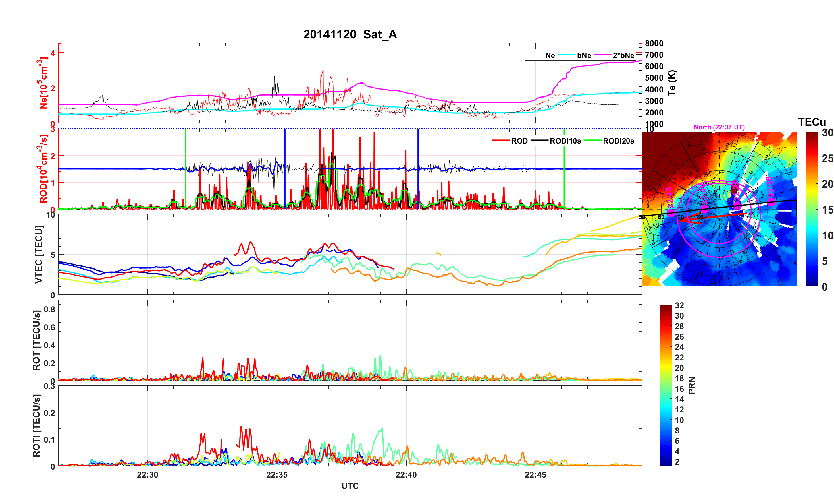This screenshot has height=504, width=834.
Task: Click the UTC x-axis label
Action: pyautogui.click(x=350, y=486)
